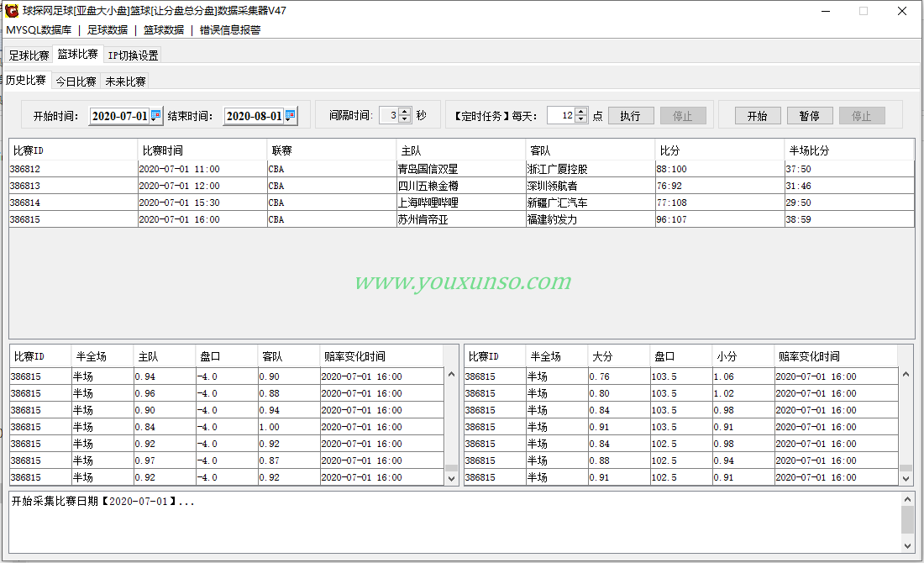Click the handicap table scrollbar thumb
This screenshot has height=563, width=924.
tap(451, 469)
